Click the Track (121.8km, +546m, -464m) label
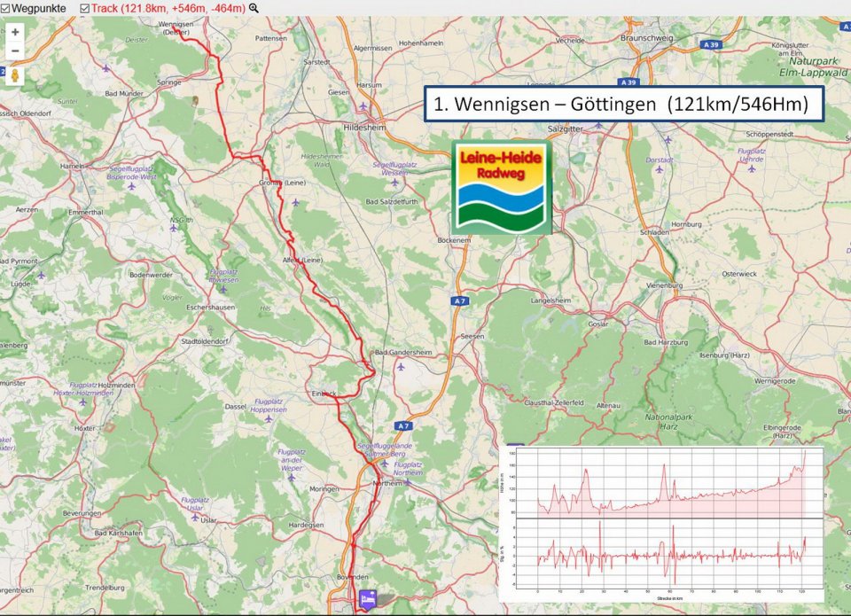The width and height of the screenshot is (851, 616). pos(168,8)
